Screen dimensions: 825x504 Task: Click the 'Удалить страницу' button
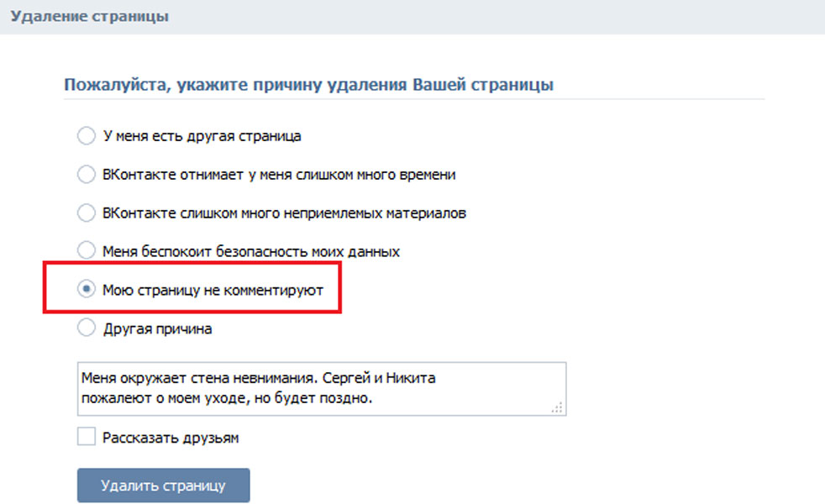point(164,485)
